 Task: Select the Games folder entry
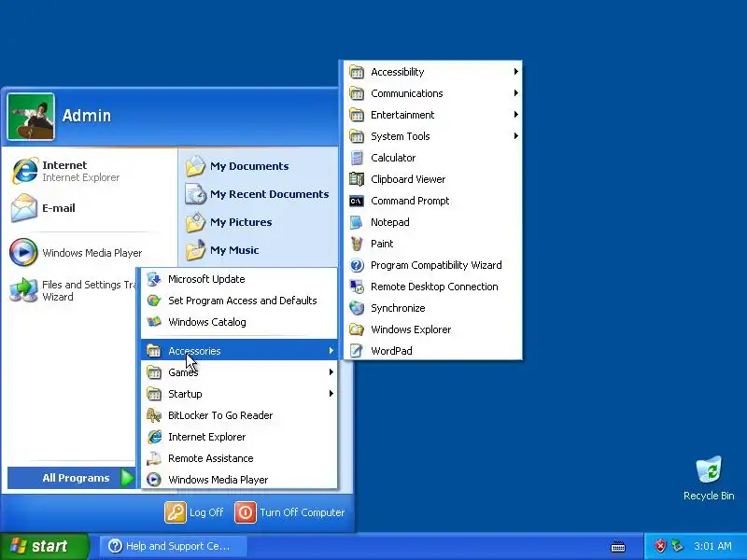pyautogui.click(x=239, y=371)
